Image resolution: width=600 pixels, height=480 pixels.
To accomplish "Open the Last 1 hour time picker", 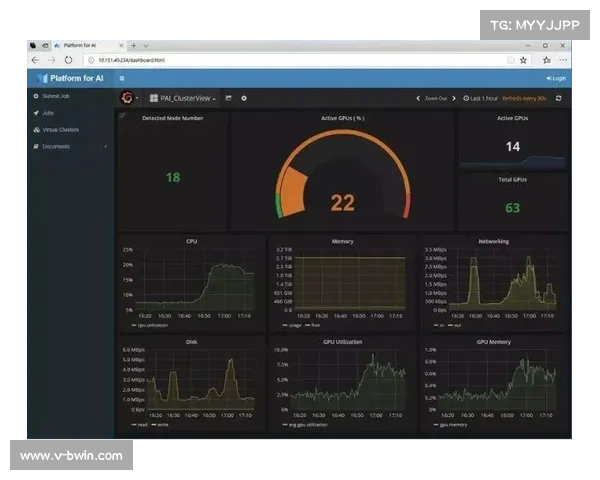I will click(481, 98).
